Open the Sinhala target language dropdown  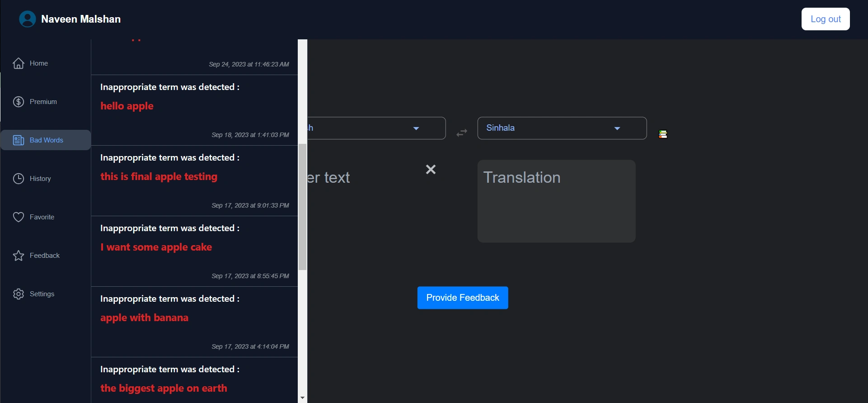[x=562, y=128]
